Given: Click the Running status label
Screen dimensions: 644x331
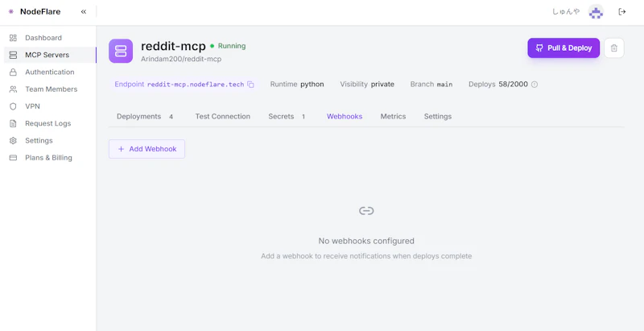Looking at the screenshot, I should click(x=232, y=46).
